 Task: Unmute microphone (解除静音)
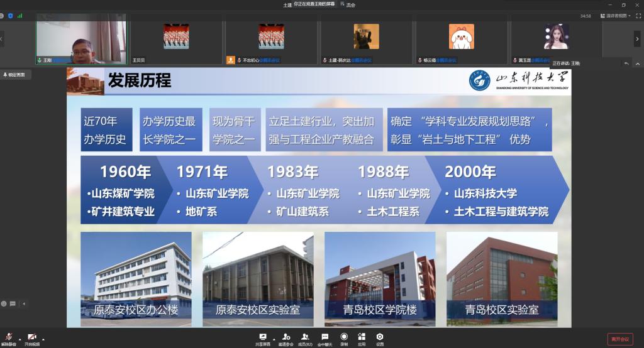[9, 338]
